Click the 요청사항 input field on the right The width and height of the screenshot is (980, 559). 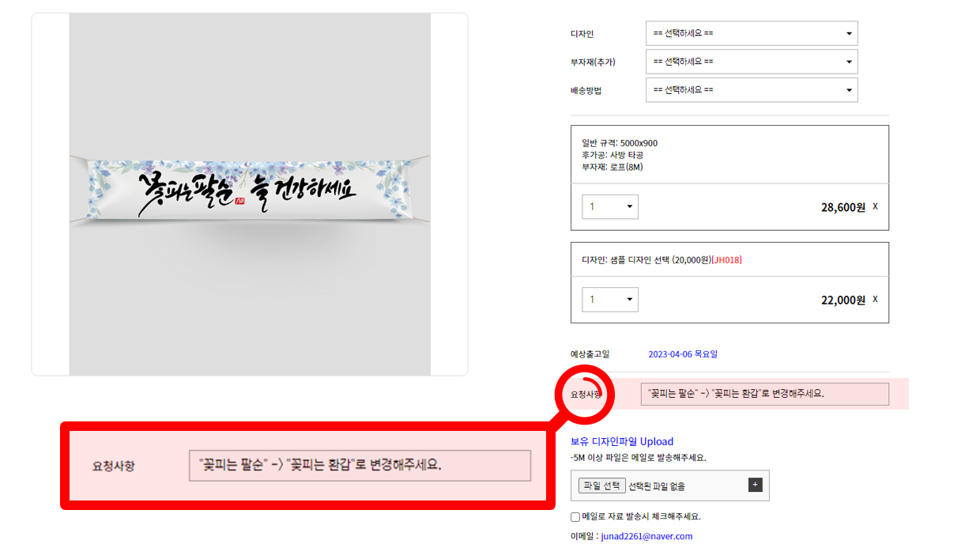click(x=764, y=394)
